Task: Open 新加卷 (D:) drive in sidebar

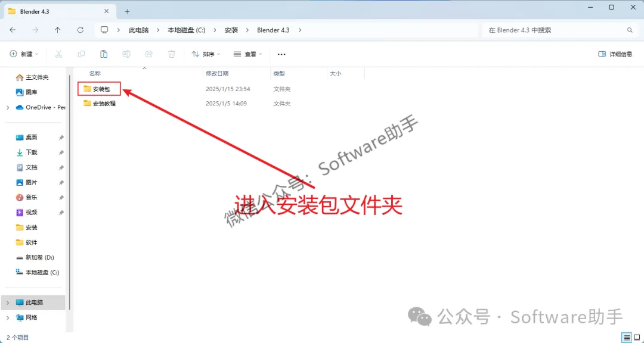Action: tap(35, 257)
